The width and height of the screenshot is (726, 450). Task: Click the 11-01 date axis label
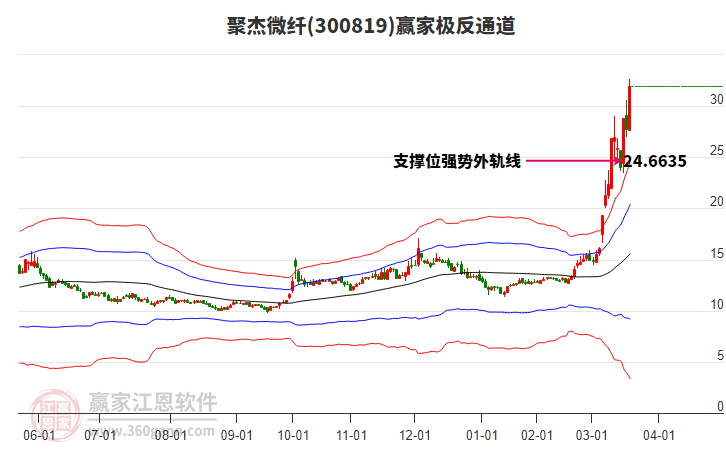tap(351, 435)
